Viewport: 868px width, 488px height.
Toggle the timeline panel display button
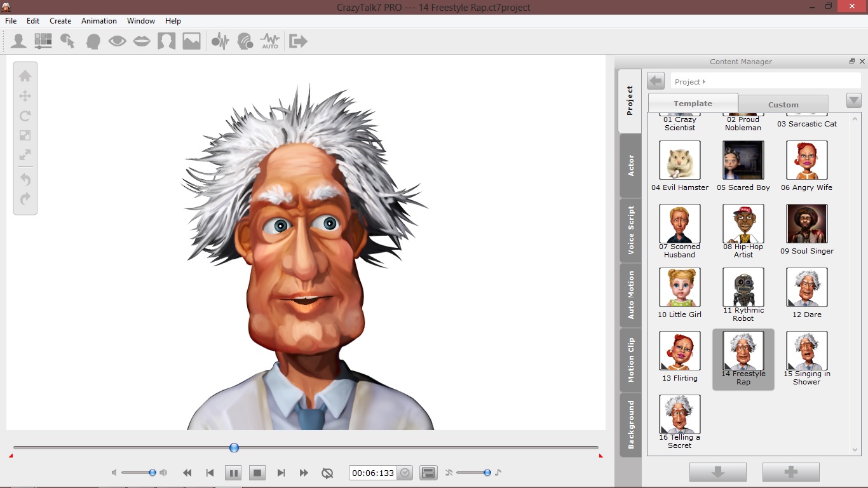point(428,473)
